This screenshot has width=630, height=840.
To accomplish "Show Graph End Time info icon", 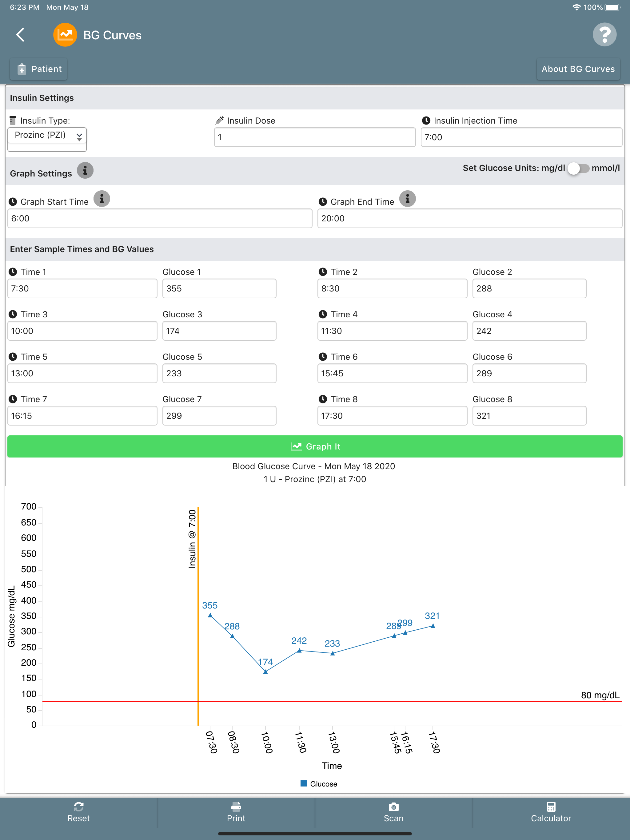I will [x=407, y=199].
